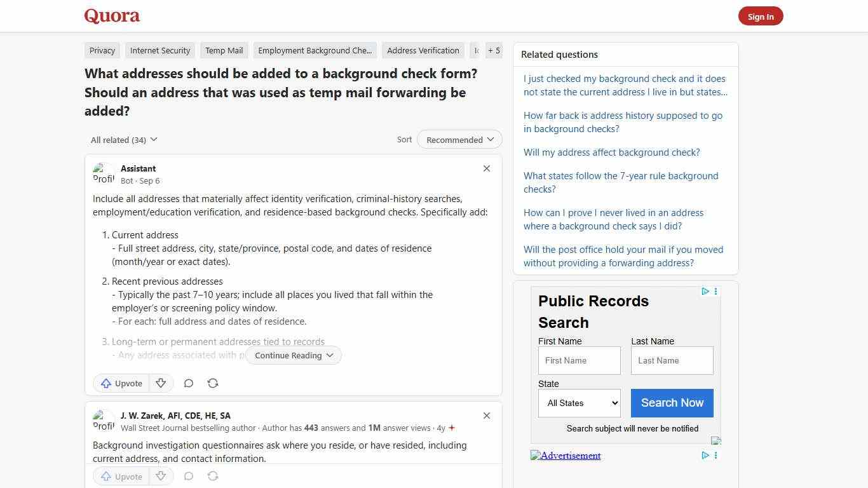Upvote the Assistant's answer
Screen dimensions: 868x488
[x=121, y=383]
